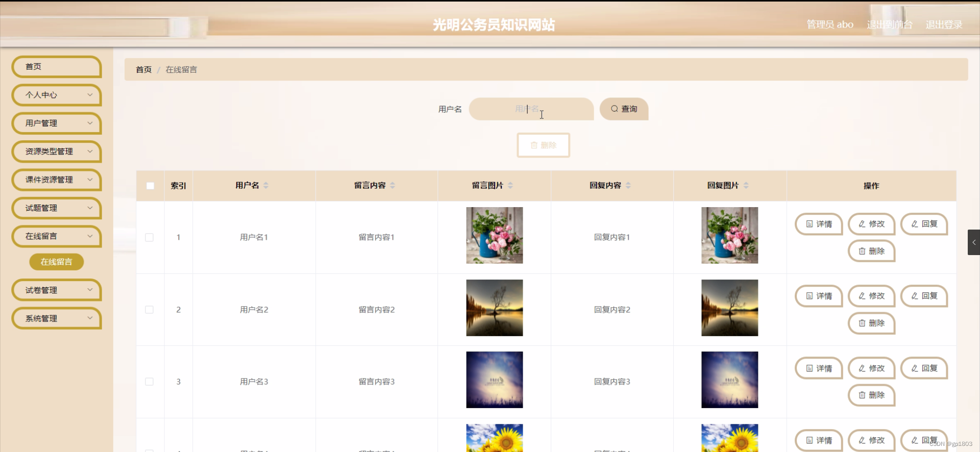Expand the 课件资源管理 sidebar menu
Screen dimensions: 980x452
click(57, 180)
